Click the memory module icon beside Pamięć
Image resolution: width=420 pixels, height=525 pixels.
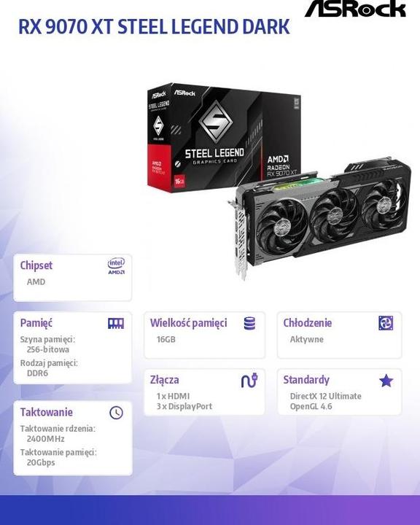116,323
